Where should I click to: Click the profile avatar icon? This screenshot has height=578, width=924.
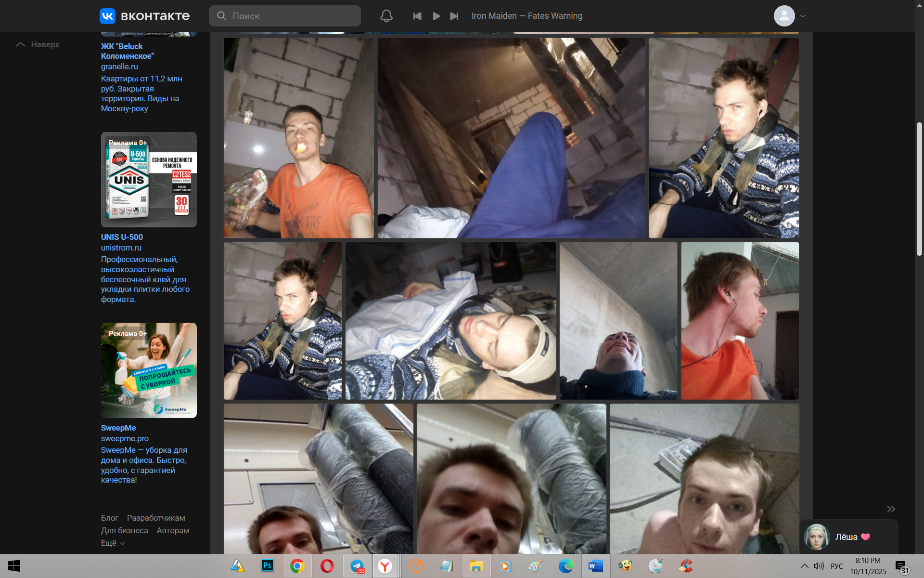click(x=783, y=16)
